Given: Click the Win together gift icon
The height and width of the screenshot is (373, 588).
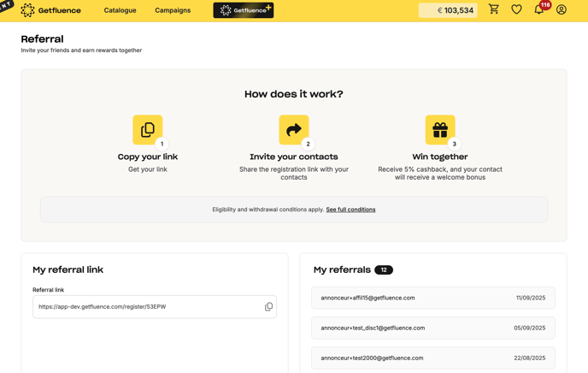Looking at the screenshot, I should (440, 130).
